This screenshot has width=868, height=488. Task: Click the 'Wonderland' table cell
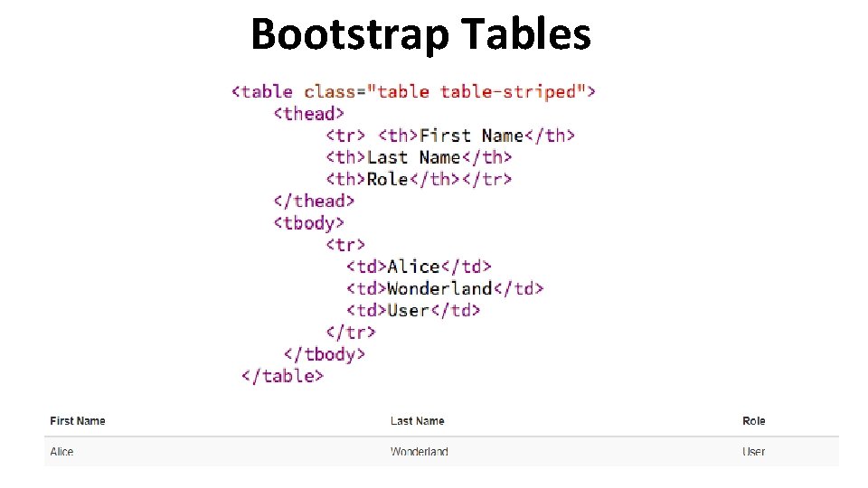419,452
